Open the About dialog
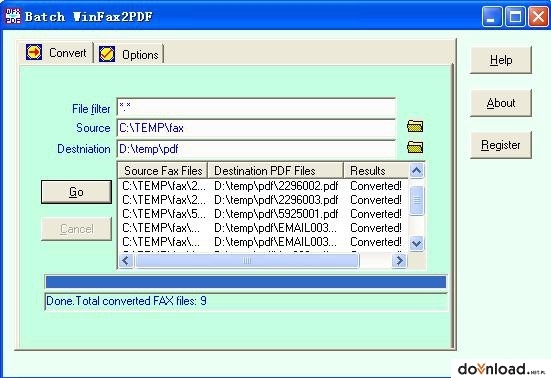This screenshot has height=378, width=551. pos(501,103)
